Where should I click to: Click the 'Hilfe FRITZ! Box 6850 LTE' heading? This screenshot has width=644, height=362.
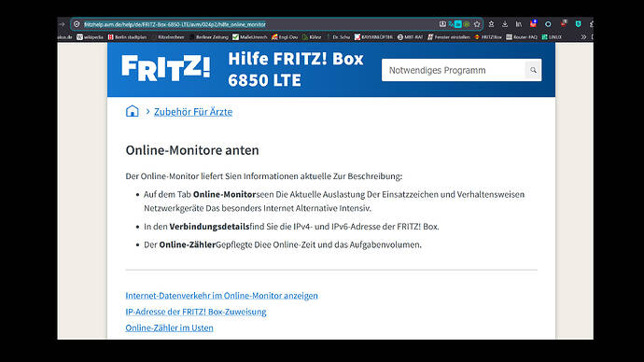click(296, 69)
